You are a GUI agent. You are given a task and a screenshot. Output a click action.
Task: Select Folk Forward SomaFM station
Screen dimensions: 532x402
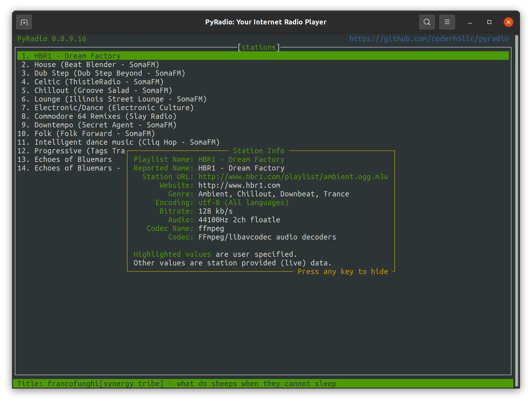94,133
